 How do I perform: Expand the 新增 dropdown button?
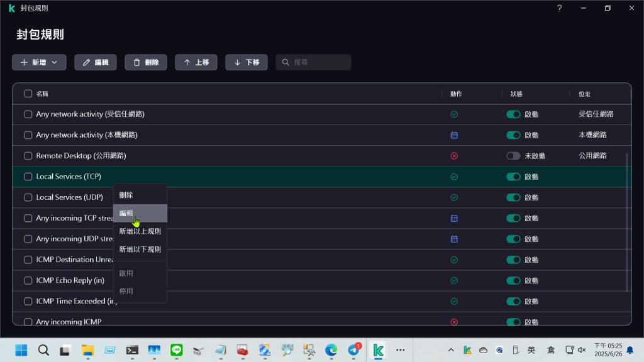pos(39,62)
